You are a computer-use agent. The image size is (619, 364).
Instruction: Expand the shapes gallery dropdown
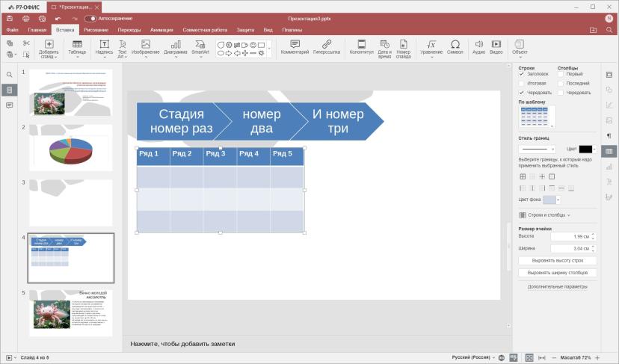point(270,49)
